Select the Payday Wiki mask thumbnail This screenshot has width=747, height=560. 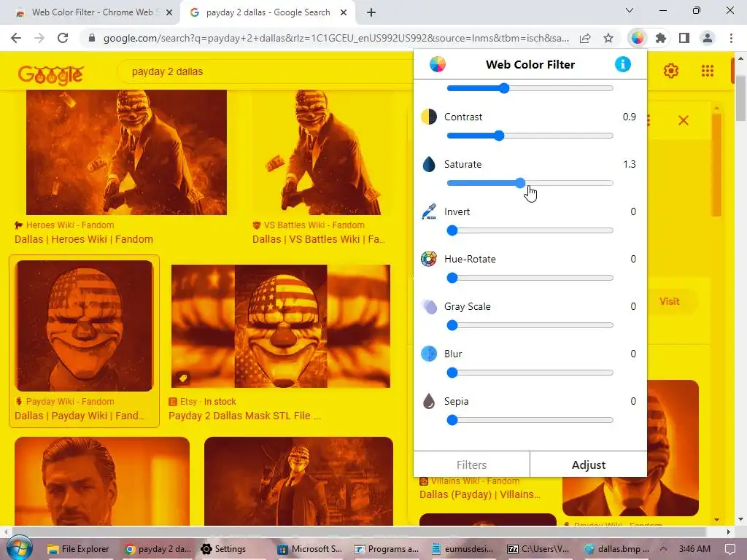point(85,326)
